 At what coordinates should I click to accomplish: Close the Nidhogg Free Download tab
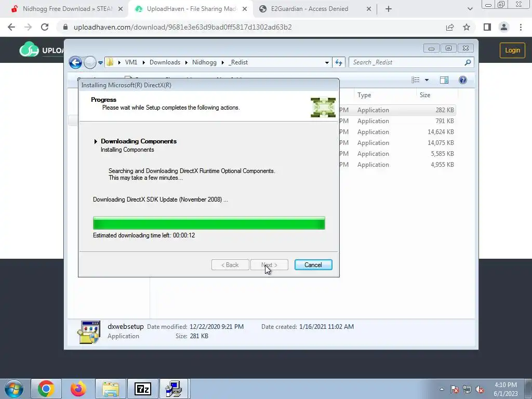click(x=121, y=9)
